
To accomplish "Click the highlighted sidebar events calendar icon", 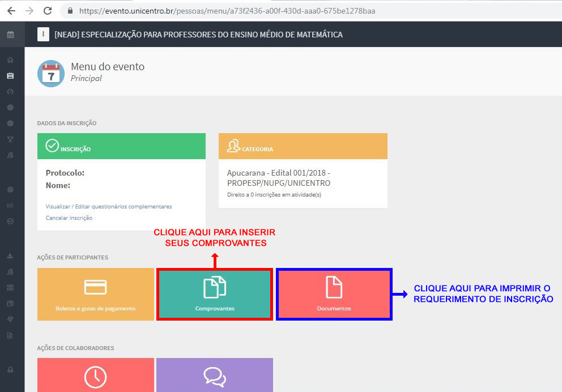I will pos(10,75).
